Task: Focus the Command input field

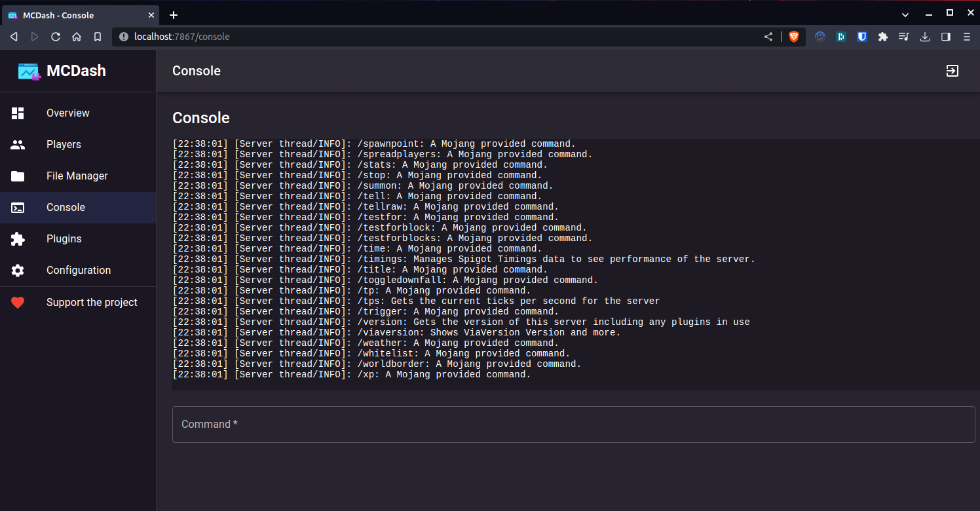Action: pyautogui.click(x=573, y=425)
